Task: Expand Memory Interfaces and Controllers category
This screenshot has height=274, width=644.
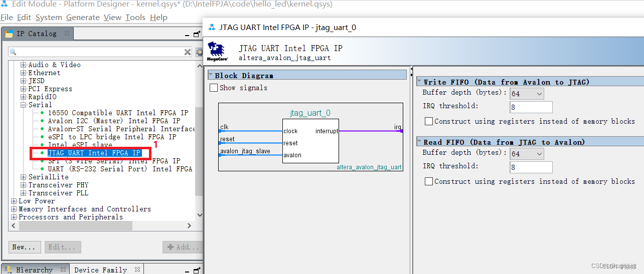Action: tap(14, 209)
